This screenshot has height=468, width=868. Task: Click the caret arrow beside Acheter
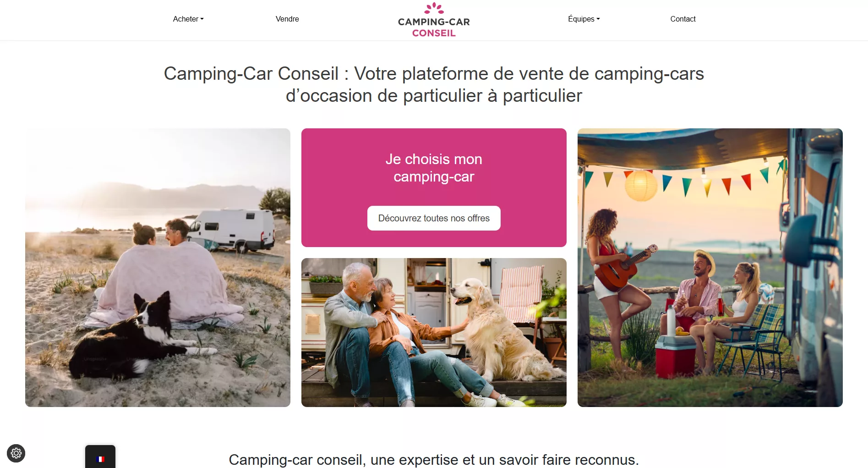pyautogui.click(x=202, y=19)
